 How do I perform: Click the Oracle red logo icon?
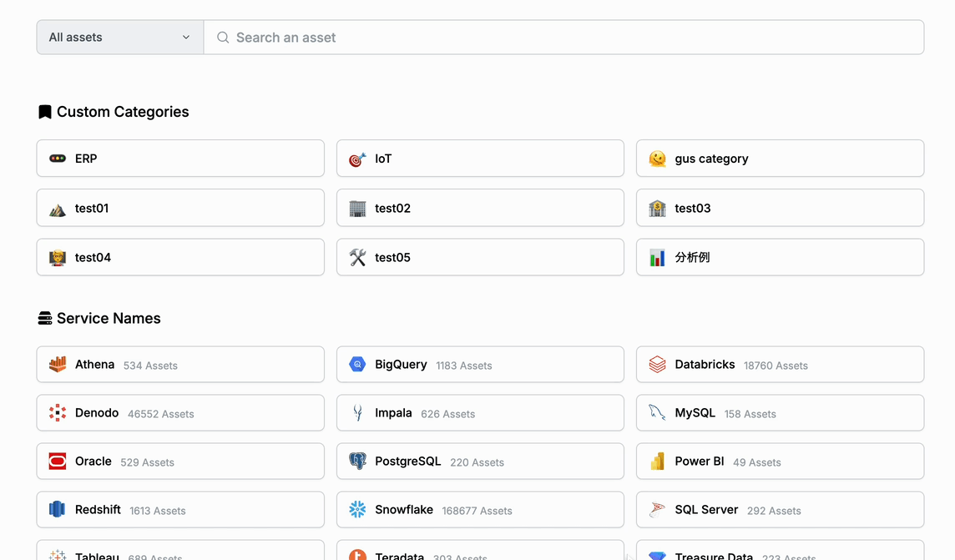58,462
